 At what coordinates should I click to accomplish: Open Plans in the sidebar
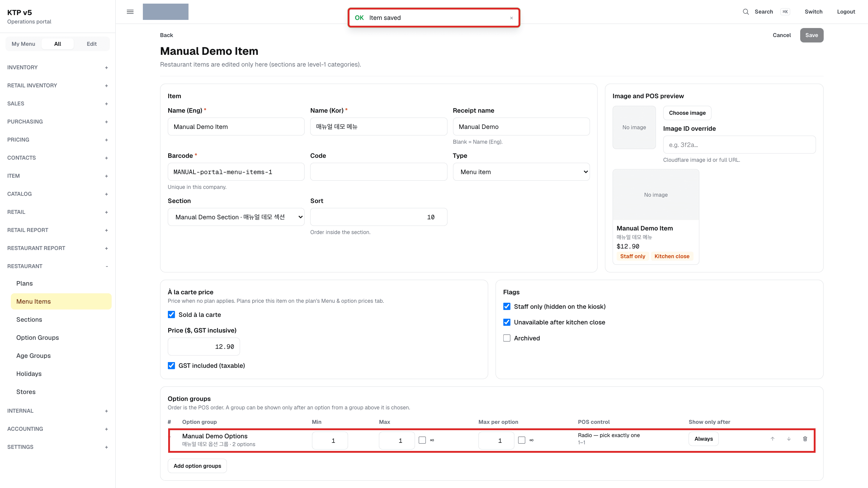click(x=61, y=283)
